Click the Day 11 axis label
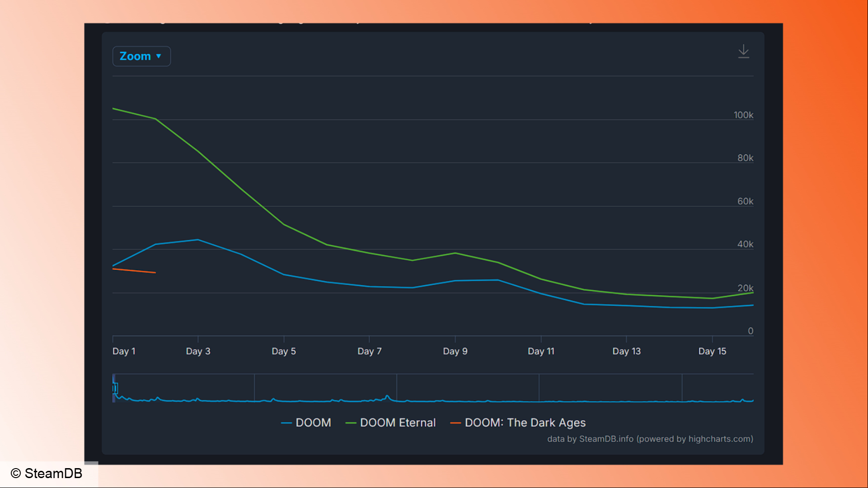Screen dimensions: 868x488 541,351
